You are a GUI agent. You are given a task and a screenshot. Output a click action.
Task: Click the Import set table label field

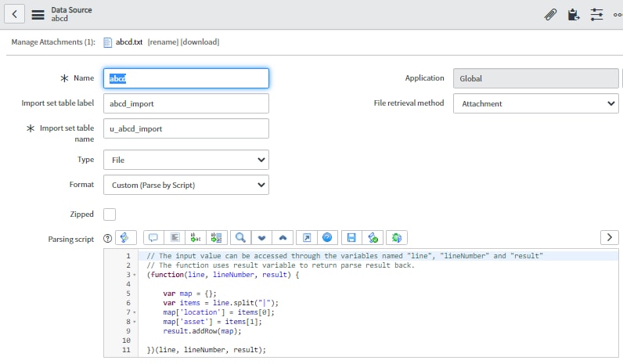[x=185, y=103]
